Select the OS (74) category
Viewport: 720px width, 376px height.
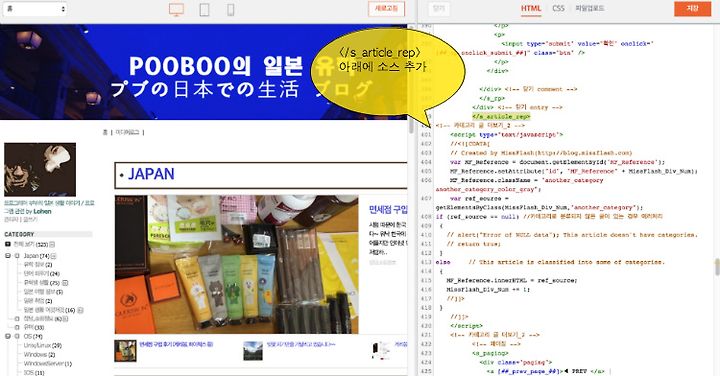33,337
